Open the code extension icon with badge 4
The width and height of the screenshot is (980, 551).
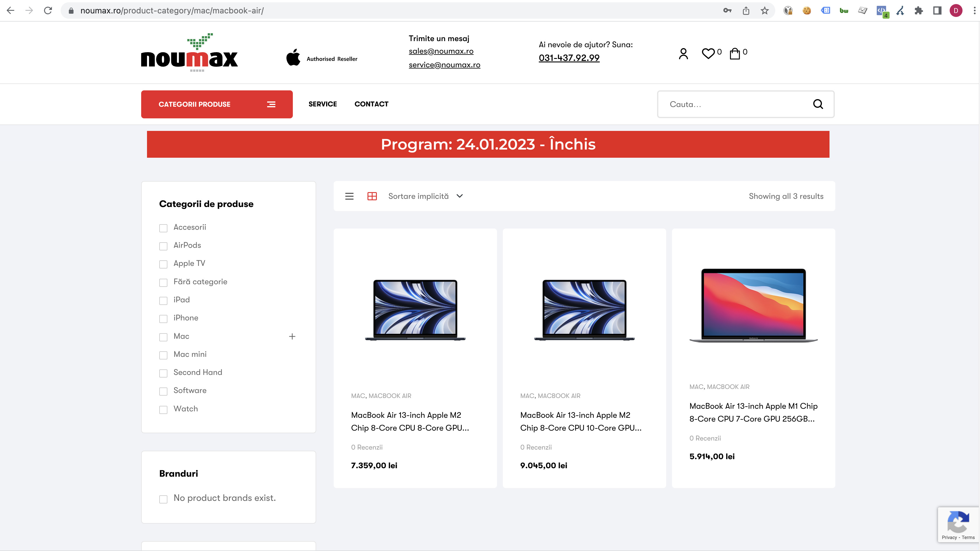pos(882,11)
